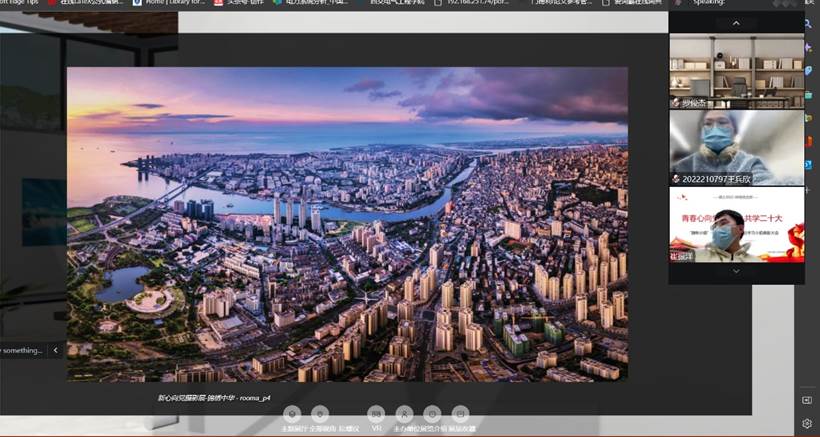This screenshot has width=820, height=437.
Task: Click the first icon in bottom toolbar
Action: [x=291, y=414]
